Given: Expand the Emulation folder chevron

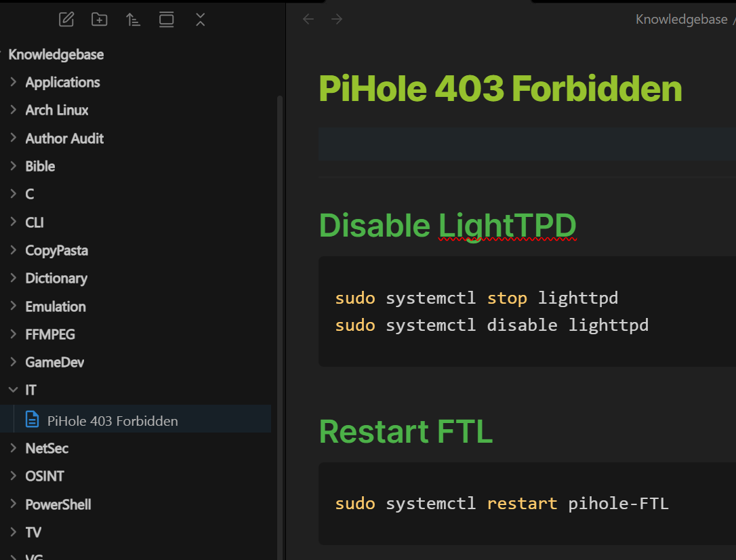Looking at the screenshot, I should (x=13, y=306).
